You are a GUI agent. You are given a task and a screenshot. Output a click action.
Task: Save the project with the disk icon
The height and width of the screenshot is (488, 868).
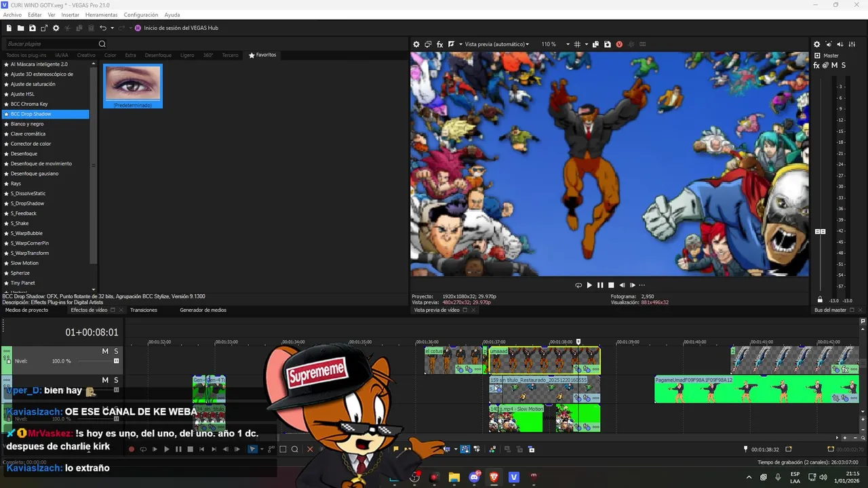[32, 28]
